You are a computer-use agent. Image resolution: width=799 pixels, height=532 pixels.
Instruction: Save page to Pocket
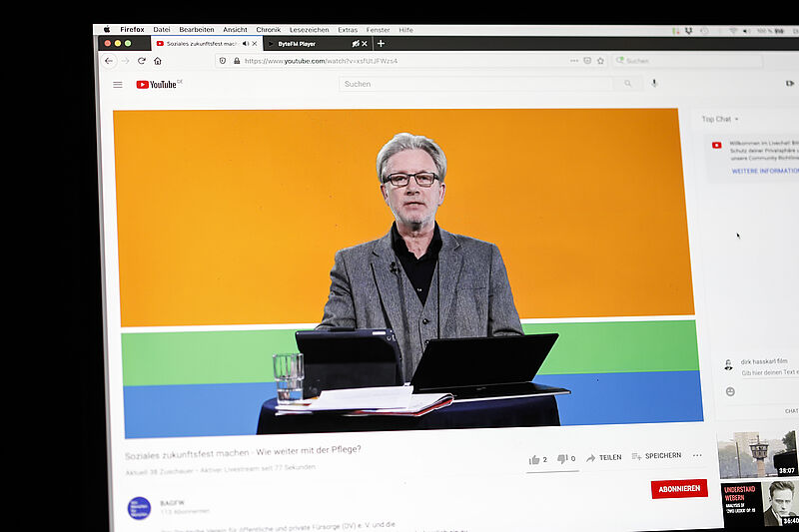pos(587,61)
